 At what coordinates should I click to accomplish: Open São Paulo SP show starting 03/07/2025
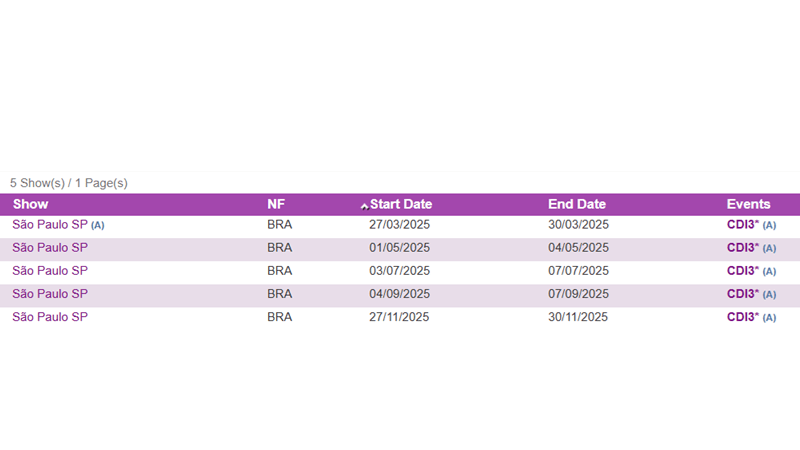coord(50,271)
